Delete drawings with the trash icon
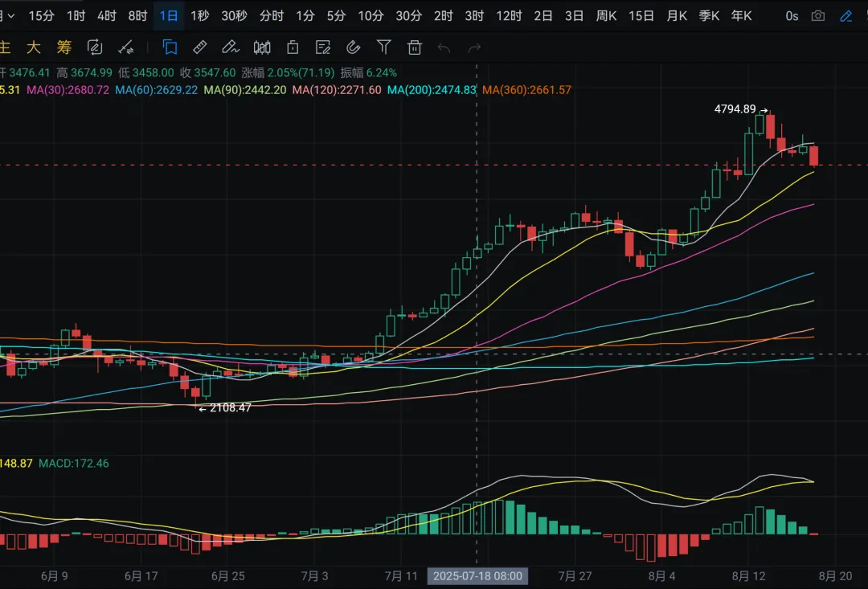868x589 pixels. pos(415,47)
